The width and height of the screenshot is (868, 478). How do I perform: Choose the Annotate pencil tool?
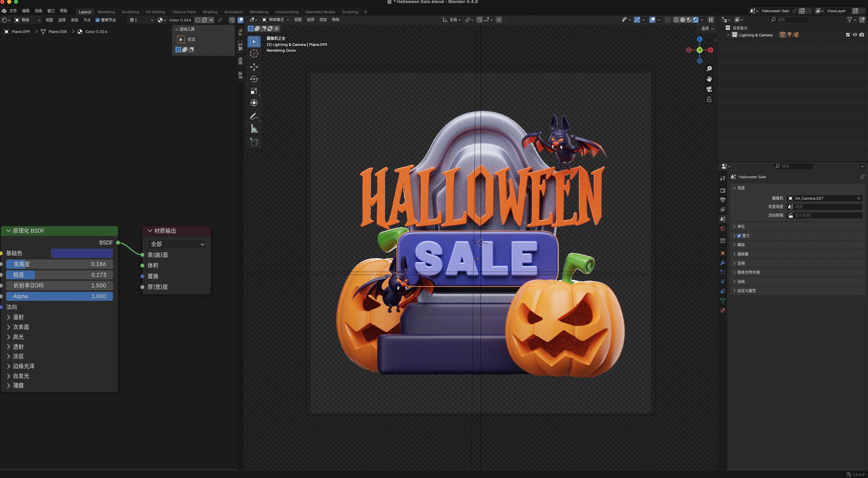tap(254, 116)
